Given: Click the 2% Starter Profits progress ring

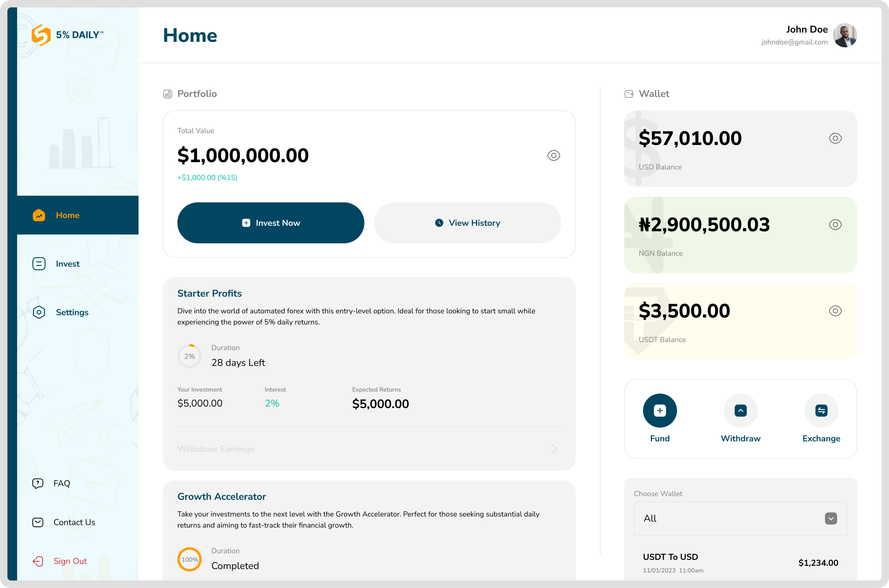Looking at the screenshot, I should pos(189,356).
